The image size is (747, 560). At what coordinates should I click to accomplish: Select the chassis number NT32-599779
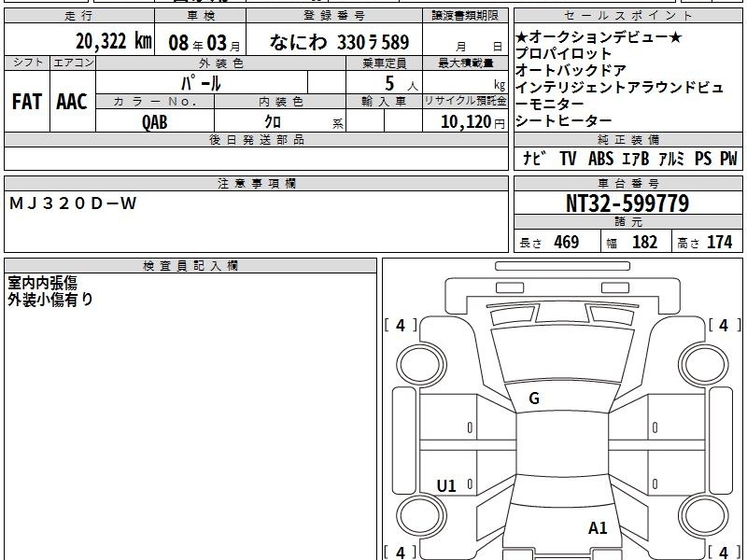tap(627, 203)
